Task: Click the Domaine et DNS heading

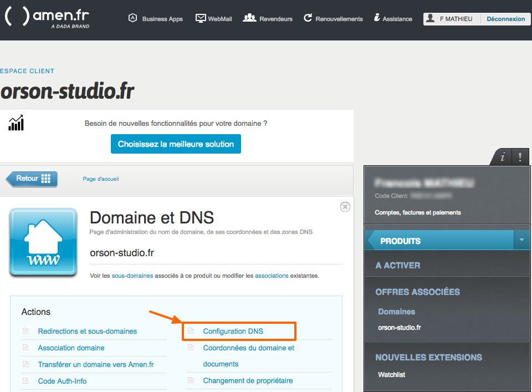Action: point(152,217)
